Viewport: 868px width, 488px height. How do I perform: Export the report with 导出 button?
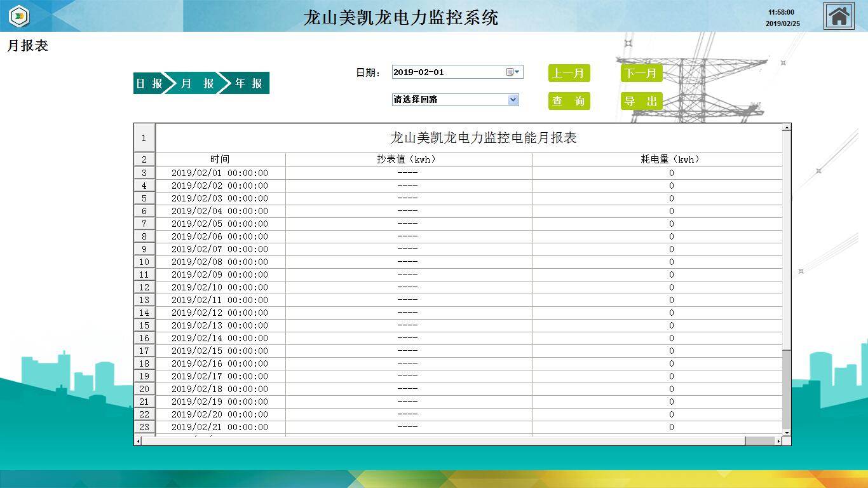(x=641, y=102)
